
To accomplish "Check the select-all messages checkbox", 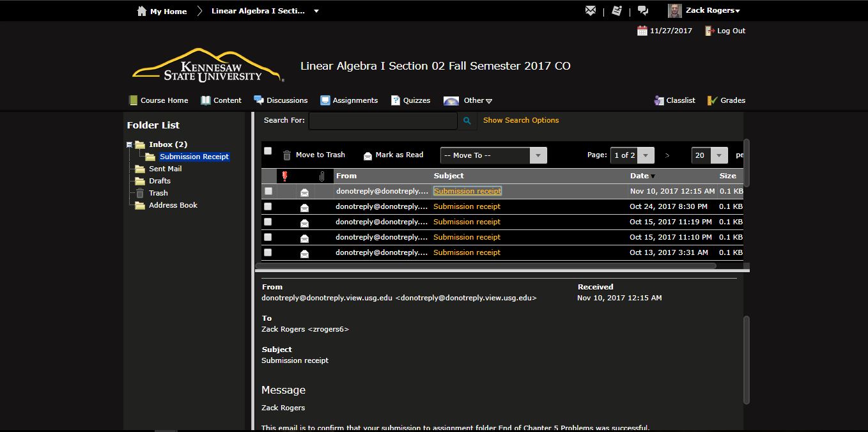I will [268, 151].
